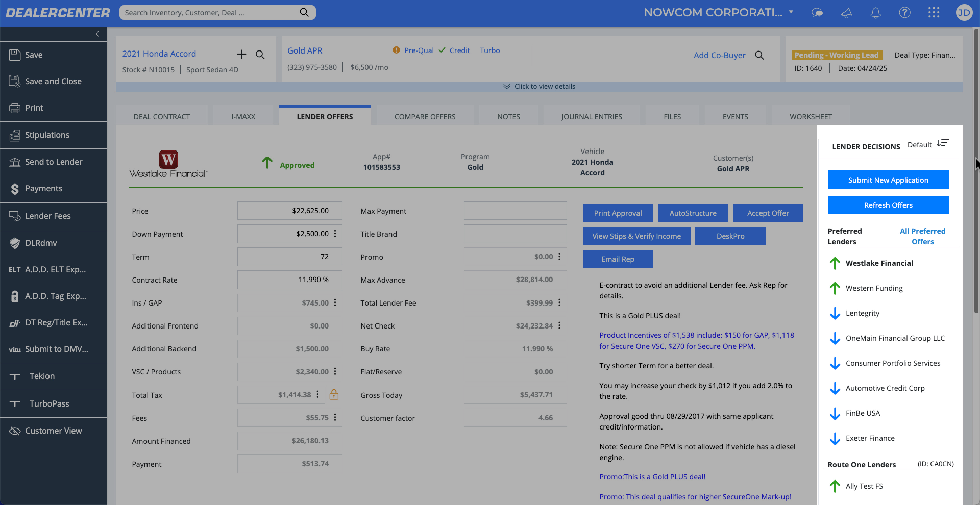The width and height of the screenshot is (980, 505).
Task: Open the chat messages icon in header
Action: (x=817, y=13)
